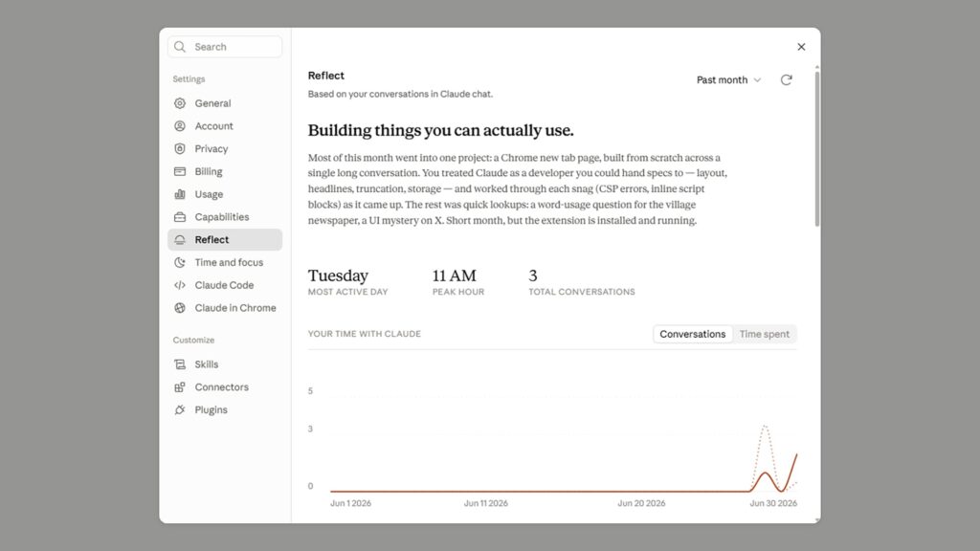The image size is (980, 551).
Task: Click the '11 AM' peak hour value
Action: (455, 275)
